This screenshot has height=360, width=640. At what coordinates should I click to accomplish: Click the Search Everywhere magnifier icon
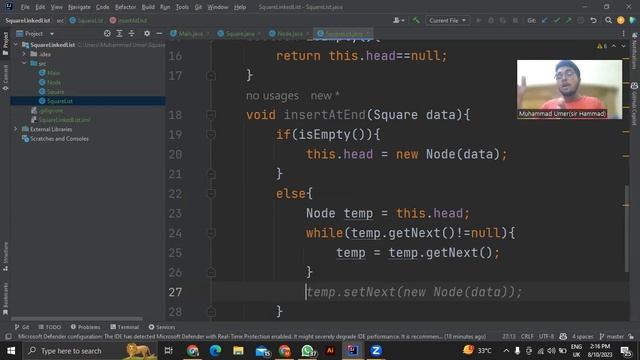coord(608,20)
